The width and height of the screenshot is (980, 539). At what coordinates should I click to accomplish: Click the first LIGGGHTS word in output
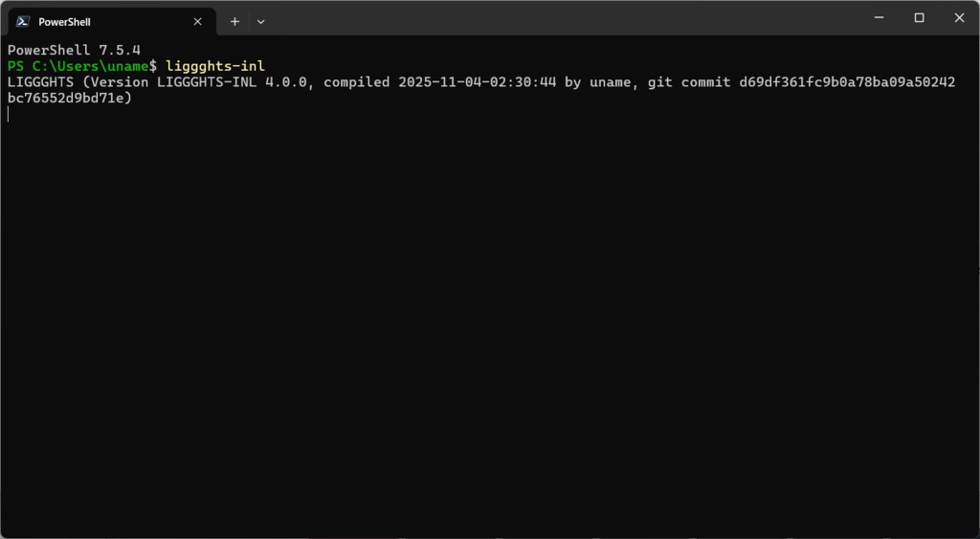click(40, 81)
